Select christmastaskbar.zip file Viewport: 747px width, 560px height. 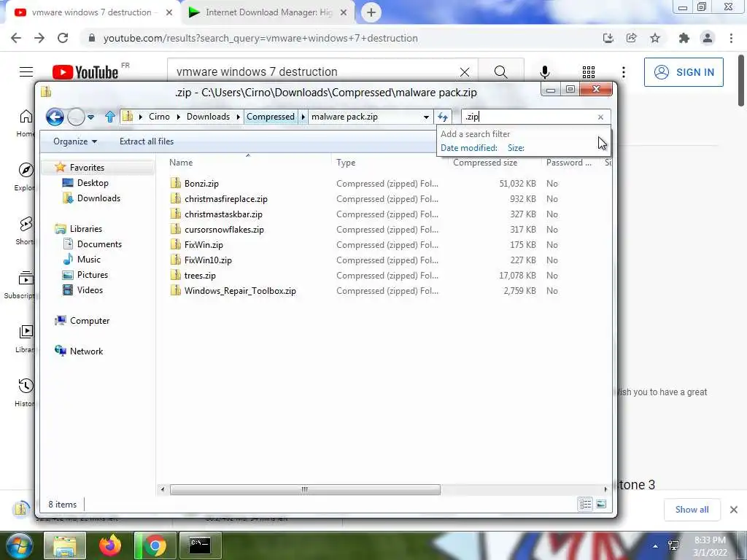point(223,214)
